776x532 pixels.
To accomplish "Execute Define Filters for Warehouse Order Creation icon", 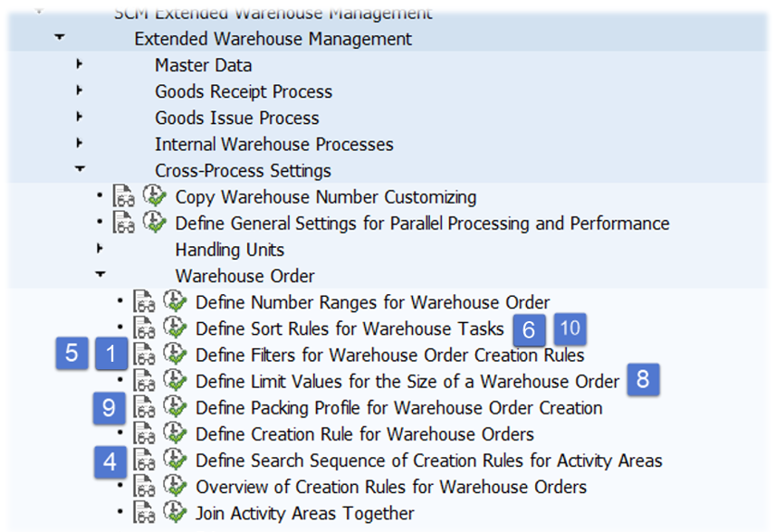I will pos(175,354).
